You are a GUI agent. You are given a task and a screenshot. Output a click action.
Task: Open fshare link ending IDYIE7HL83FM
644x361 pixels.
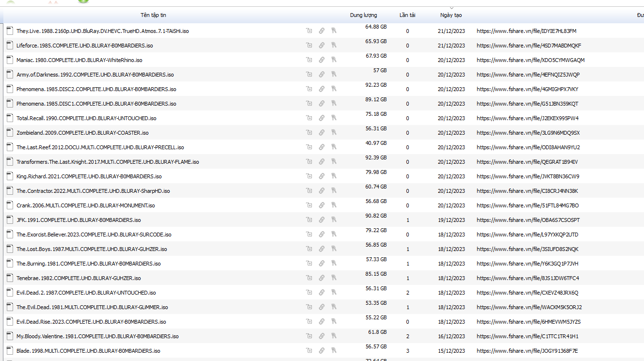(527, 31)
